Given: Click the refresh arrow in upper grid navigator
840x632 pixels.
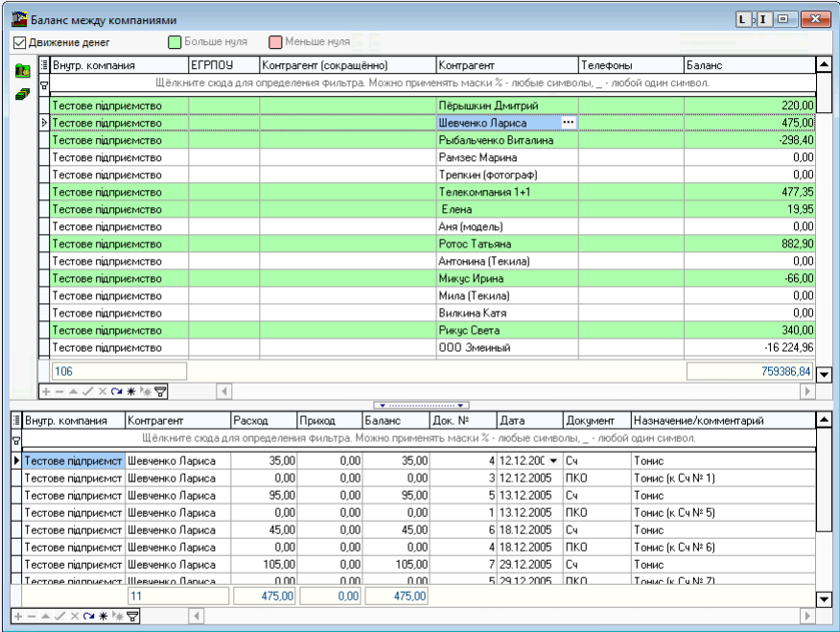Looking at the screenshot, I should (x=116, y=391).
